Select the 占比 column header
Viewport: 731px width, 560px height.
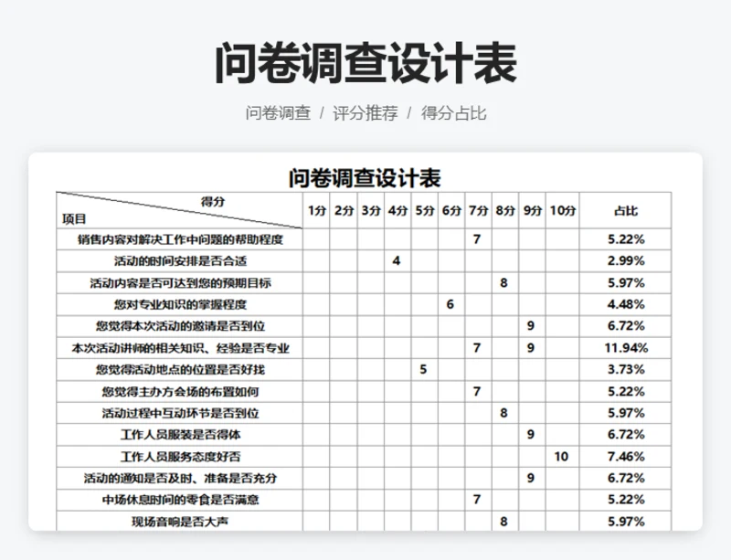626,211
